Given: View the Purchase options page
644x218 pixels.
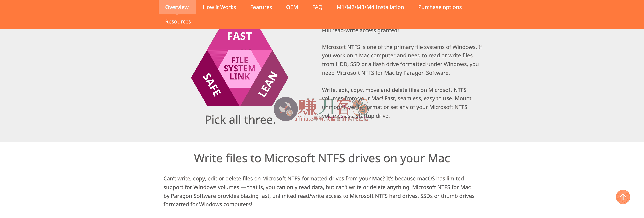Looking at the screenshot, I should 440,7.
